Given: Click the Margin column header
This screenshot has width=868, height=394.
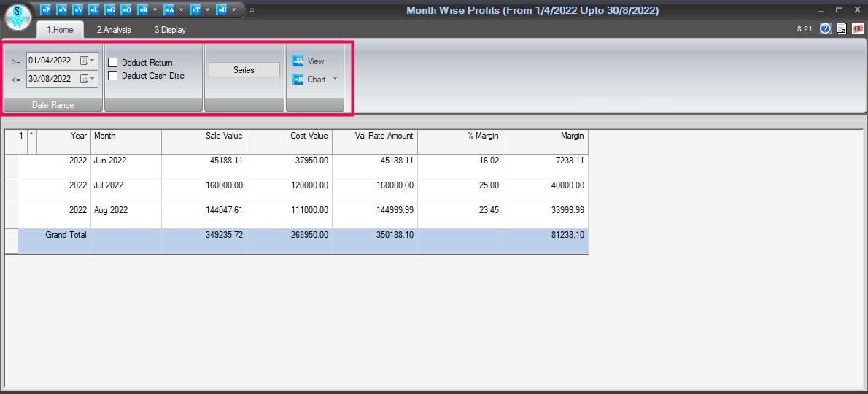Looking at the screenshot, I should point(546,142).
